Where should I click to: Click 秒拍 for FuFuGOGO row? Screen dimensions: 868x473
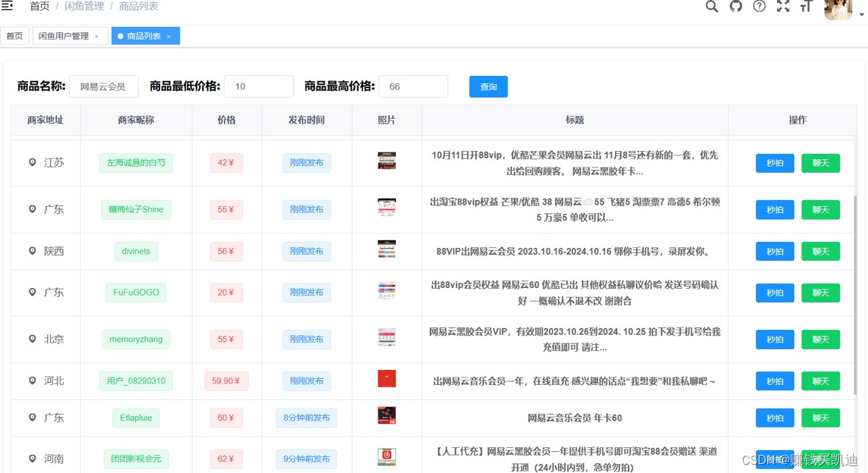tap(775, 293)
